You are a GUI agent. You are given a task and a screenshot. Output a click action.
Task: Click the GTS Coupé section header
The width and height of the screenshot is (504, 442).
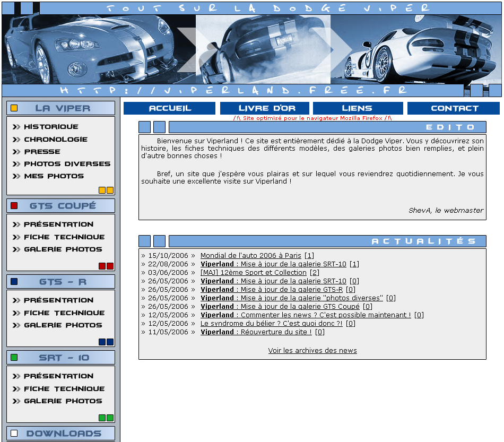pos(61,205)
